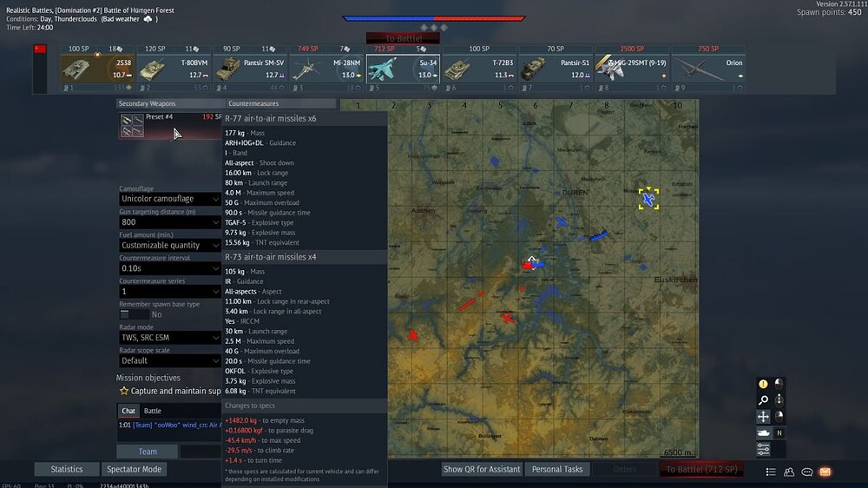Click the star icon beside mission objective
868x488 pixels.
click(124, 391)
